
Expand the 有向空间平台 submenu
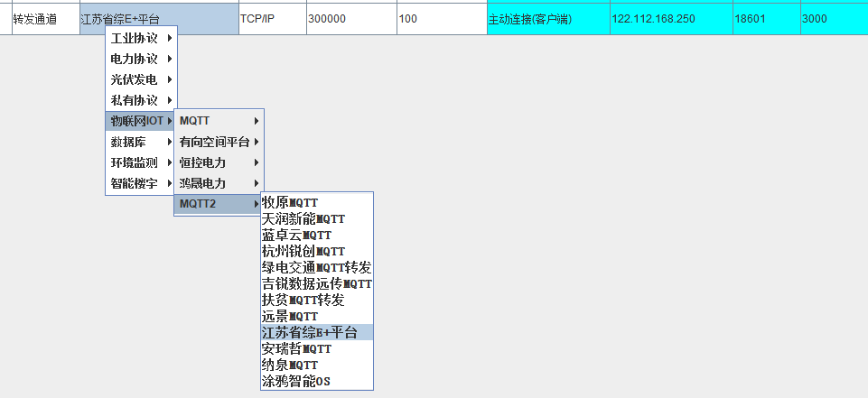click(219, 142)
